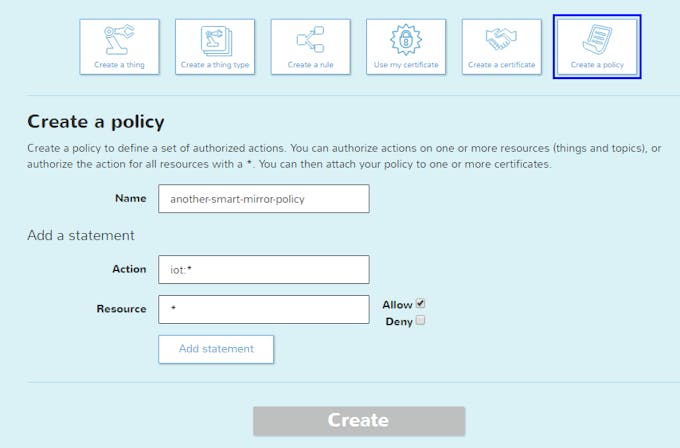Select the Create a rule tile
680x448 pixels.
pyautogui.click(x=311, y=47)
